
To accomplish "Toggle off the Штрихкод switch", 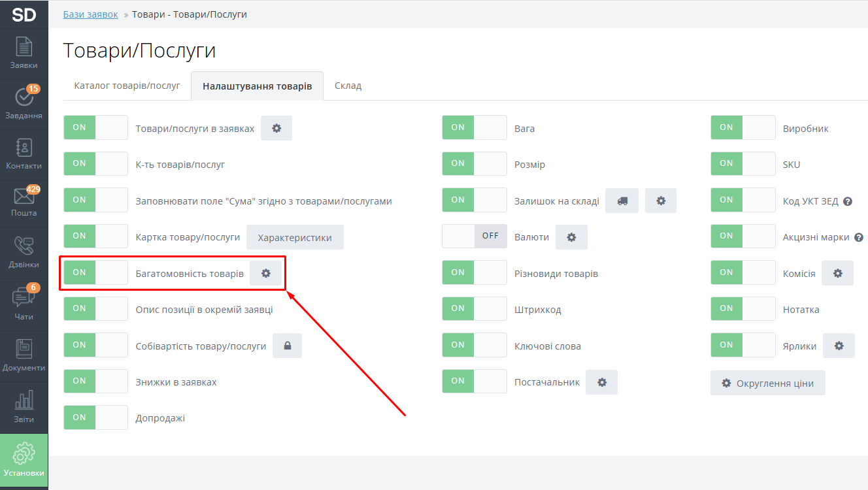I will click(x=474, y=309).
